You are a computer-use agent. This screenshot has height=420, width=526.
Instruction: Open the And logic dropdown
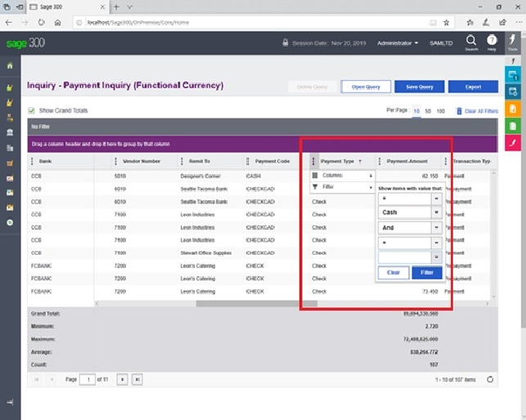(437, 228)
